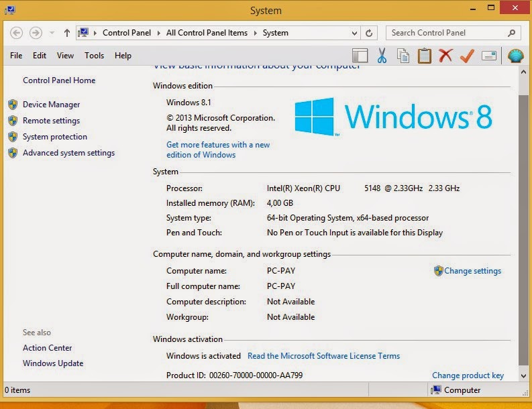Click Change settings link
The height and width of the screenshot is (409, 532).
tap(472, 271)
